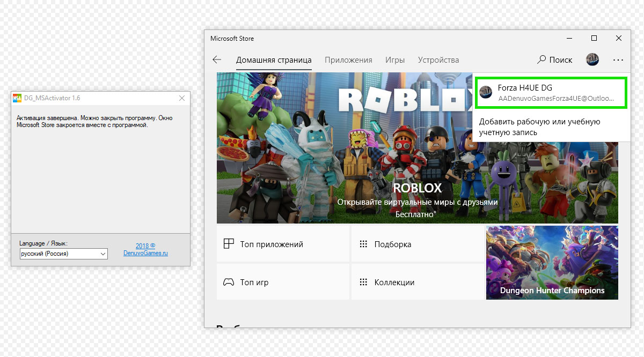
Task: Select the Домашняя страница tab
Action: pos(274,60)
